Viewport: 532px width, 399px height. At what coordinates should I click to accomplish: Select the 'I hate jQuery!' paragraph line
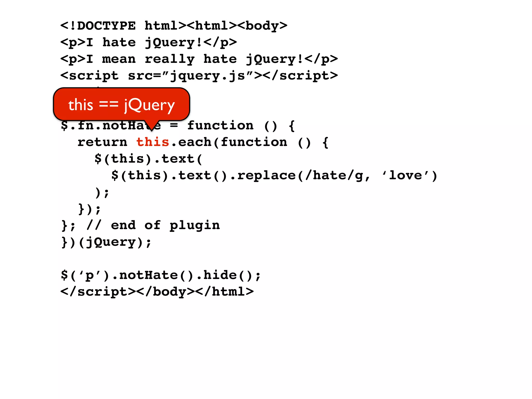click(149, 42)
